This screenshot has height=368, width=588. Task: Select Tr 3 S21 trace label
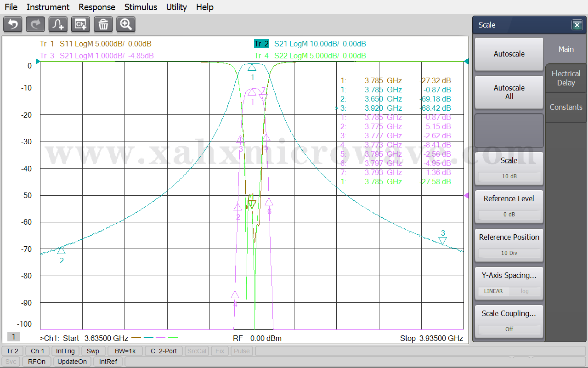(96, 56)
